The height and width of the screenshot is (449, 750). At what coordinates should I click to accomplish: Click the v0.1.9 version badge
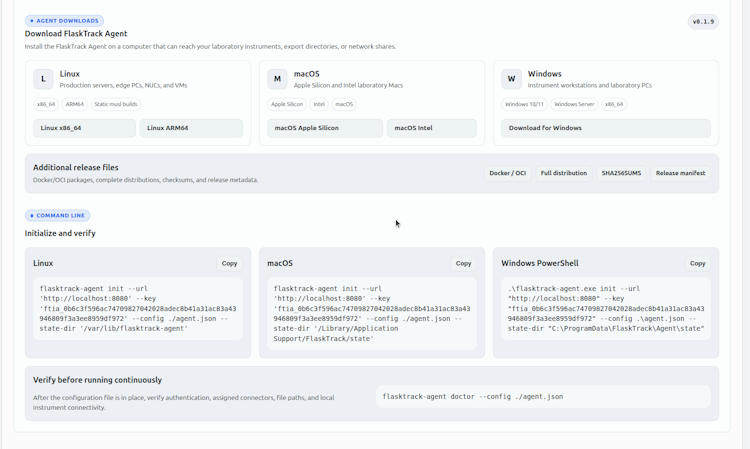pyautogui.click(x=703, y=22)
